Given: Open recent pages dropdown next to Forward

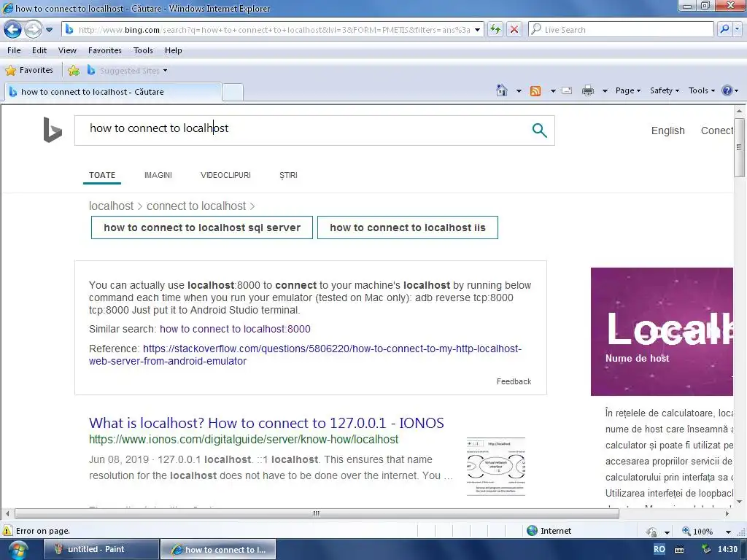Looking at the screenshot, I should 49,29.
